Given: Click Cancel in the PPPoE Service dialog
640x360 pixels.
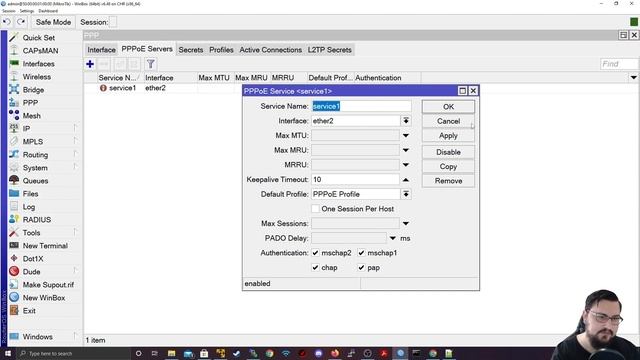Looking at the screenshot, I should (x=448, y=121).
